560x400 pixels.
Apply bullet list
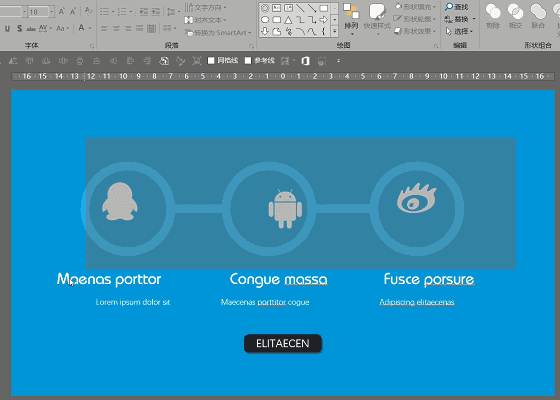point(105,12)
